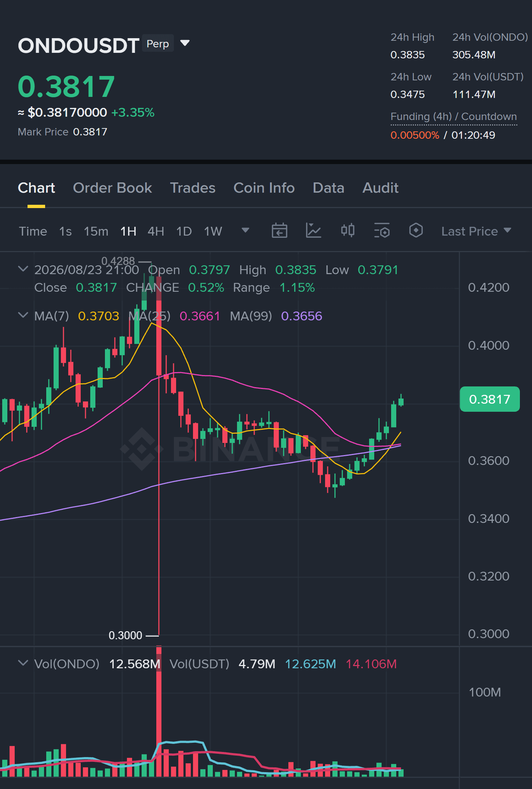The height and width of the screenshot is (789, 532).
Task: Open the chart display settings icon
Action: (x=382, y=231)
